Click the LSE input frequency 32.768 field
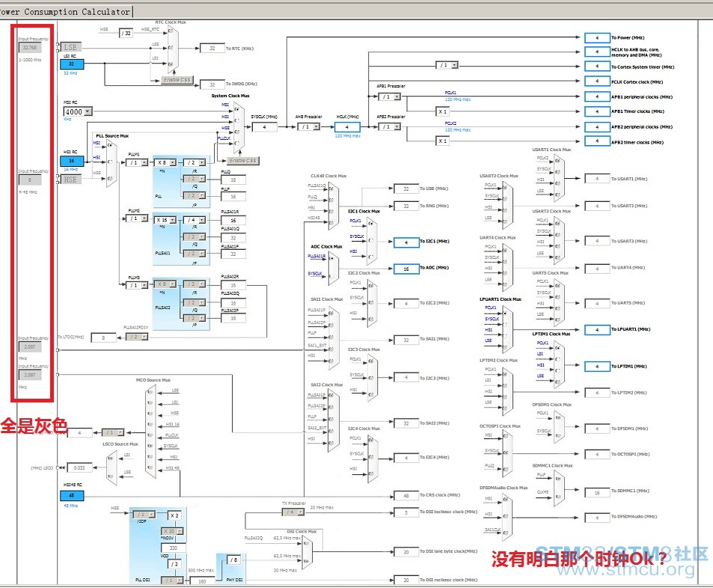The image size is (713, 588). 30,47
